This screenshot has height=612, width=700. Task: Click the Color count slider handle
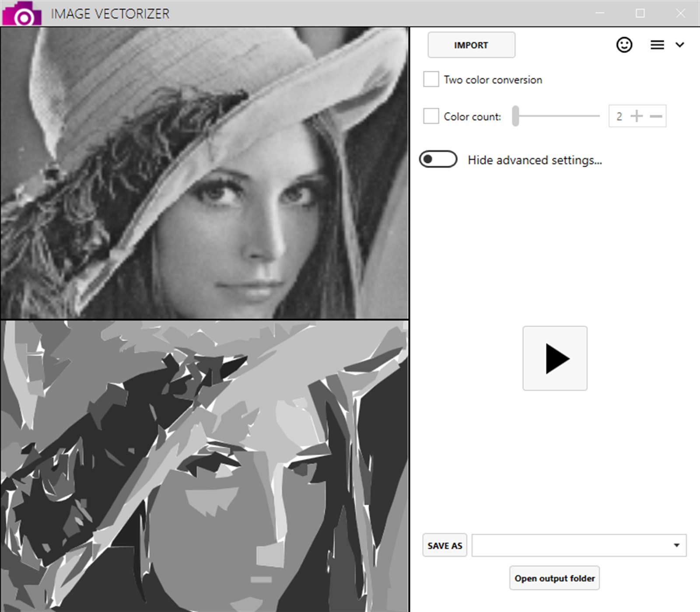tap(516, 116)
